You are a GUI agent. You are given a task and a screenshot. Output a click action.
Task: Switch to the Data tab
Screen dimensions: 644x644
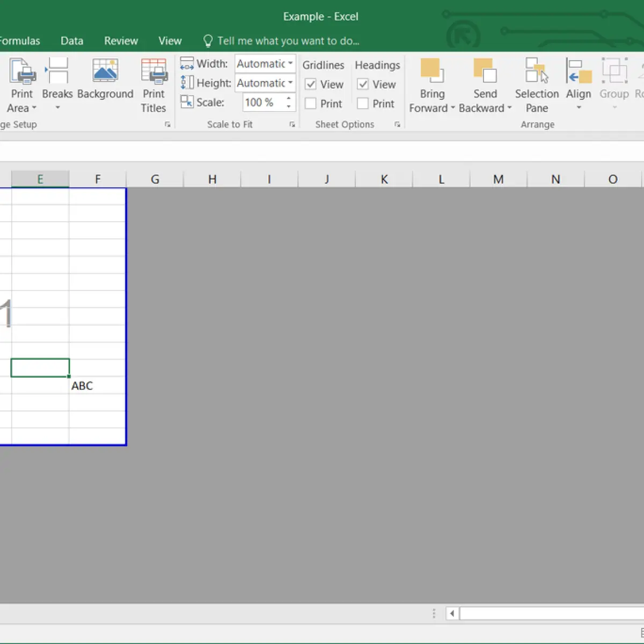(72, 41)
